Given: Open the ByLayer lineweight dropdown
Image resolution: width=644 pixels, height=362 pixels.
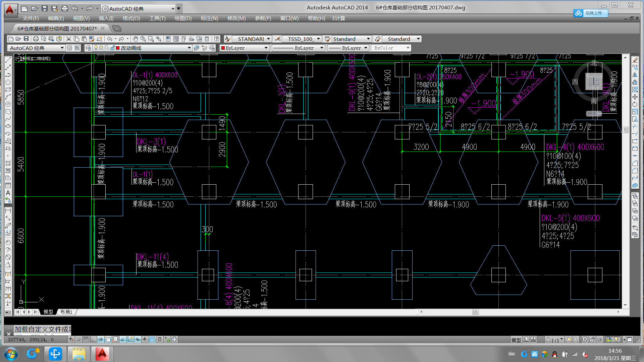Looking at the screenshot, I should (x=348, y=48).
